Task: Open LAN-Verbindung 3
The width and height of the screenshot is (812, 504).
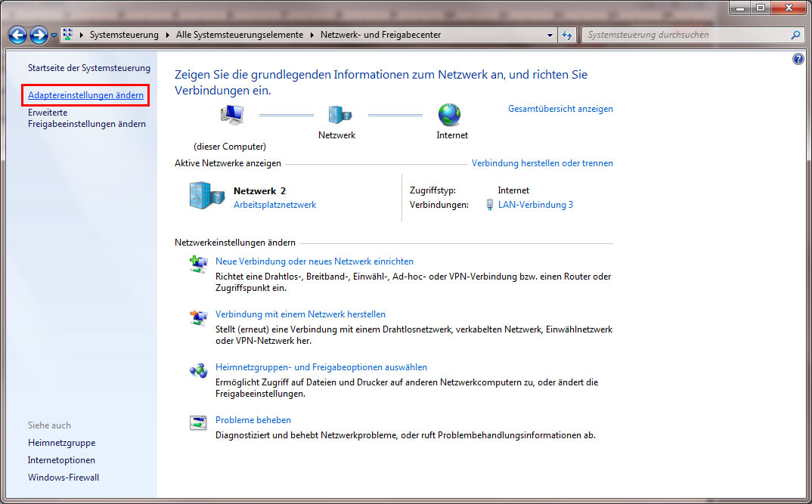Action: coord(535,204)
